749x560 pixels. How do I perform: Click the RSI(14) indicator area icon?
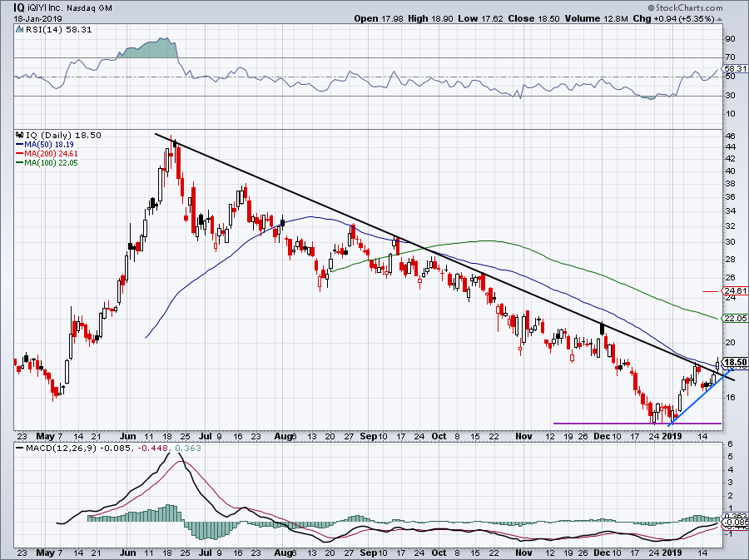point(19,29)
